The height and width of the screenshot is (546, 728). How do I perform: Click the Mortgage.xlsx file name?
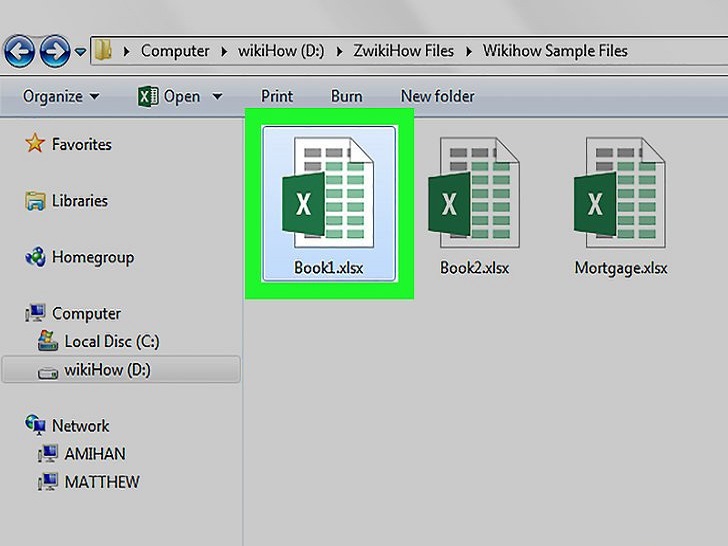point(621,268)
